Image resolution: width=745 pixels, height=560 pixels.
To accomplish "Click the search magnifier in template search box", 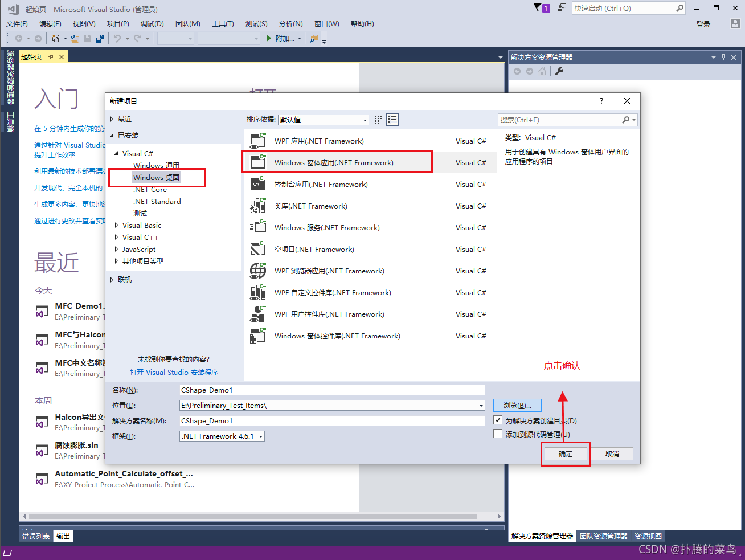I will pos(626,120).
